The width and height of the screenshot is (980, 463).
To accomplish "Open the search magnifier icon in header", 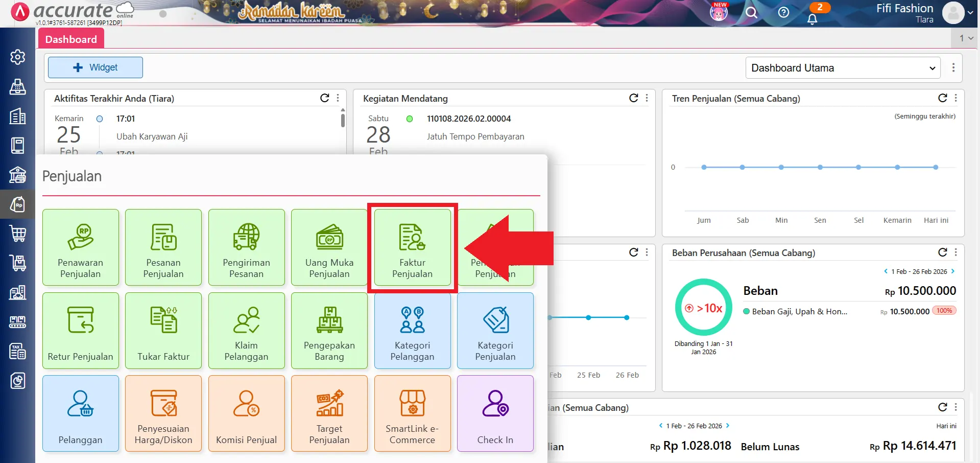I will [751, 13].
